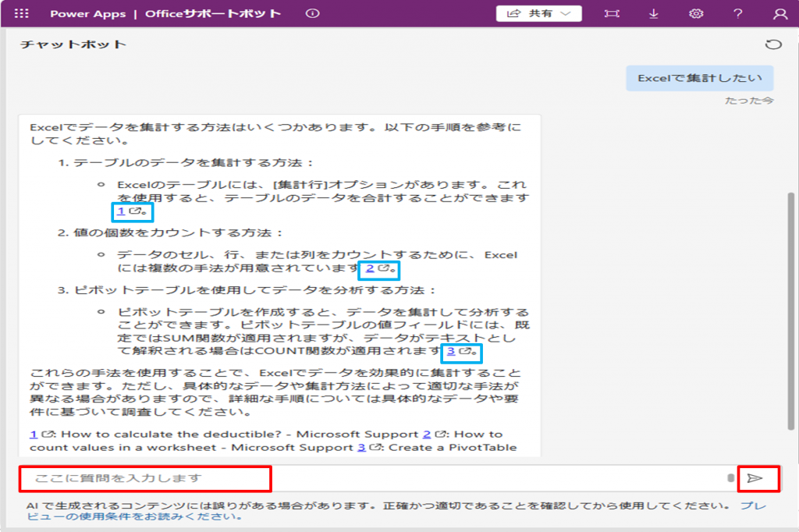The image size is (799, 532).
Task: Click the heading 'ピボットテーブルを使用してデータを分析する方法：'
Action: (x=255, y=290)
